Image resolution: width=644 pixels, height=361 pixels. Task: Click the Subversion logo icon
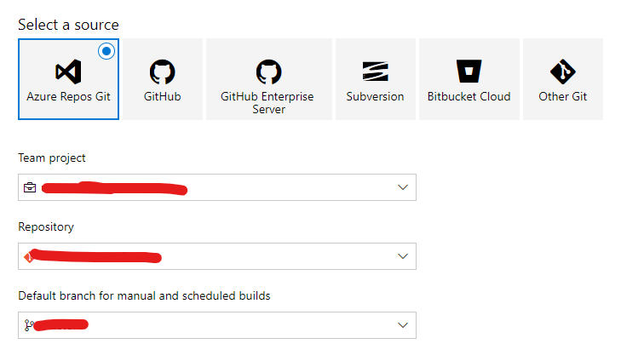(x=375, y=72)
